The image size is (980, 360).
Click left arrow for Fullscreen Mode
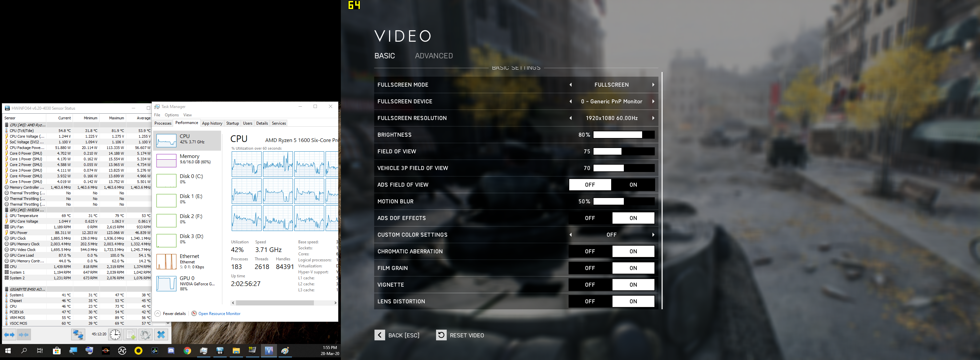click(x=570, y=85)
